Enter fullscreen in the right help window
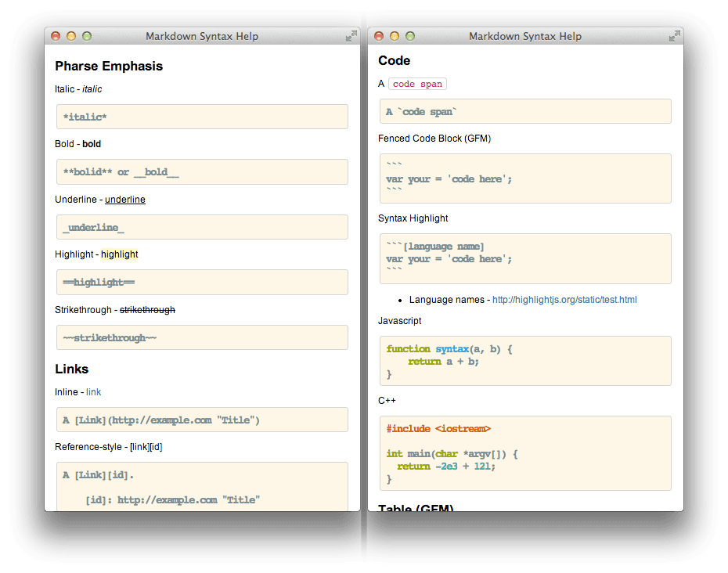728x573 pixels. 674,36
